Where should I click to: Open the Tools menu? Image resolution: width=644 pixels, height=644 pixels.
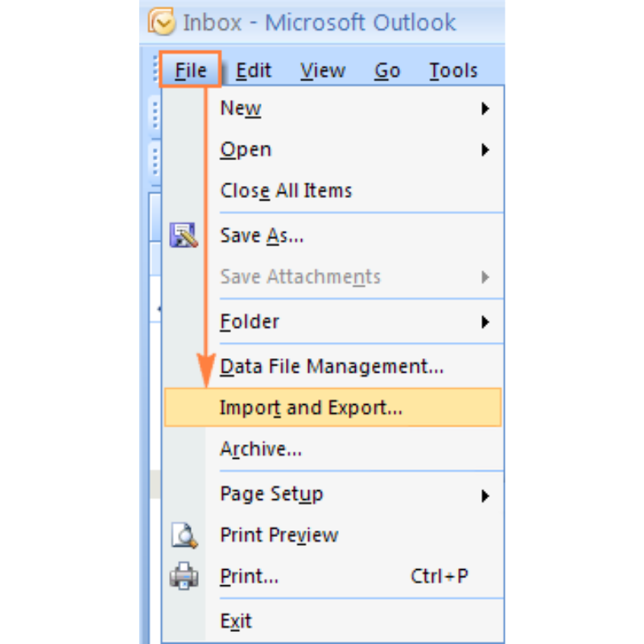(453, 70)
